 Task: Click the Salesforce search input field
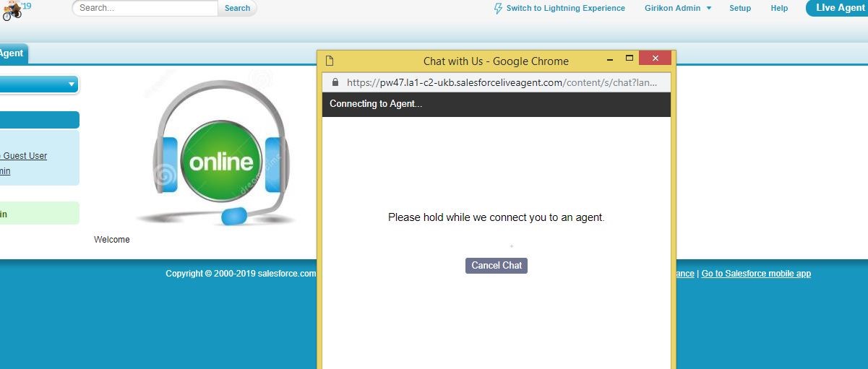click(x=145, y=8)
